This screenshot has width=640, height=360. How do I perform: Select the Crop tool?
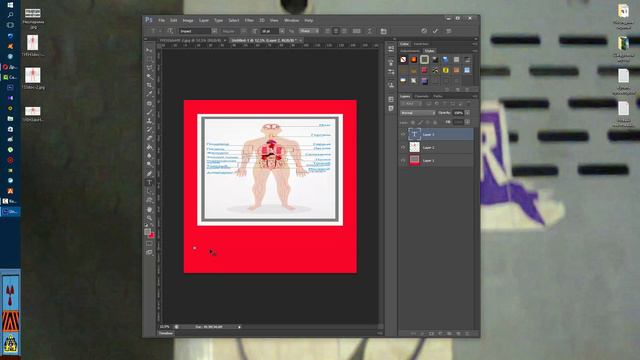[x=149, y=85]
